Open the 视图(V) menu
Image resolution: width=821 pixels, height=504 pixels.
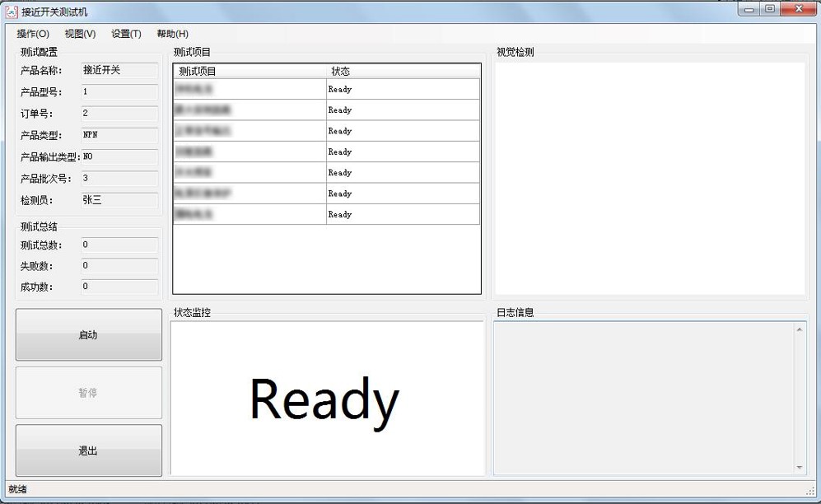tap(80, 34)
